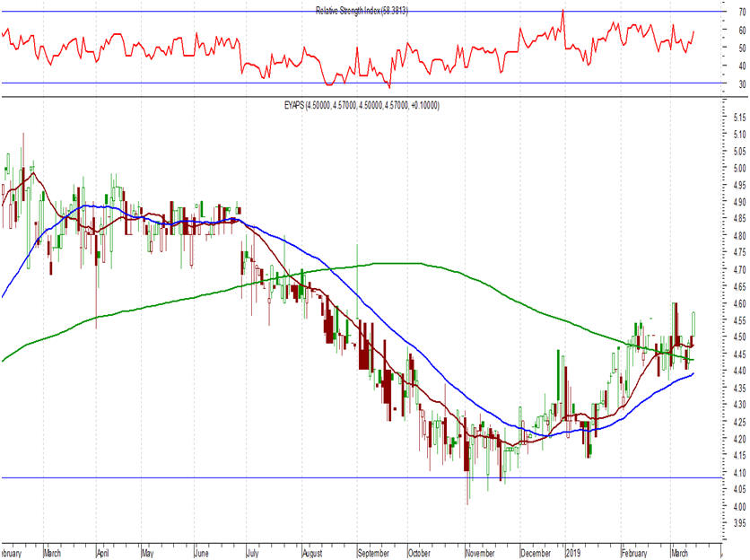Choose the October month axis label
This screenshot has height=560, width=750.
pos(419,553)
